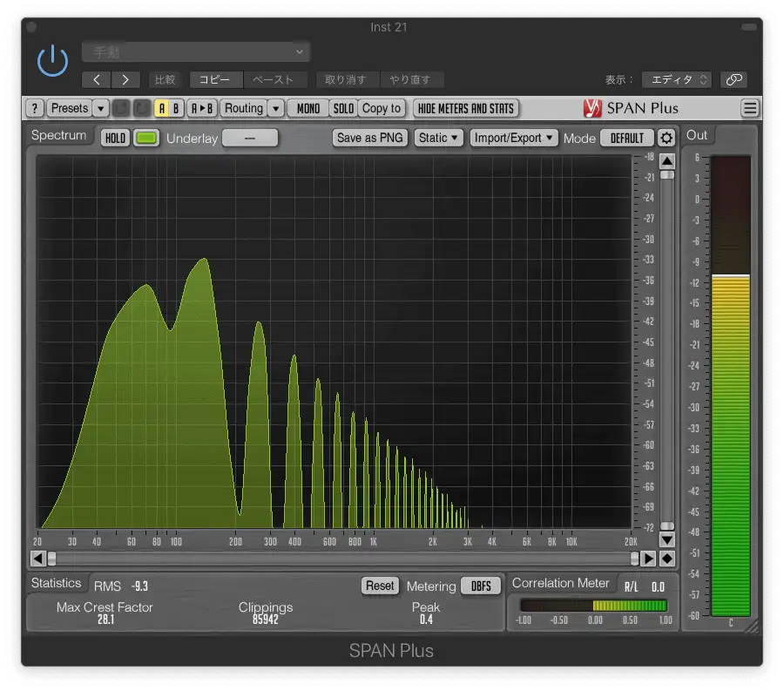The height and width of the screenshot is (691, 784).
Task: Click vertical scroll up arrow
Action: tap(667, 161)
